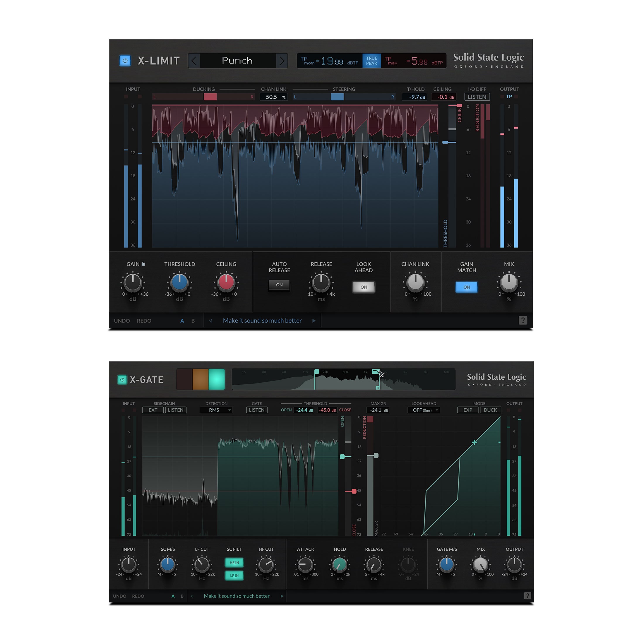Power off the X-Limit plugin
The height and width of the screenshot is (644, 644).
(125, 60)
